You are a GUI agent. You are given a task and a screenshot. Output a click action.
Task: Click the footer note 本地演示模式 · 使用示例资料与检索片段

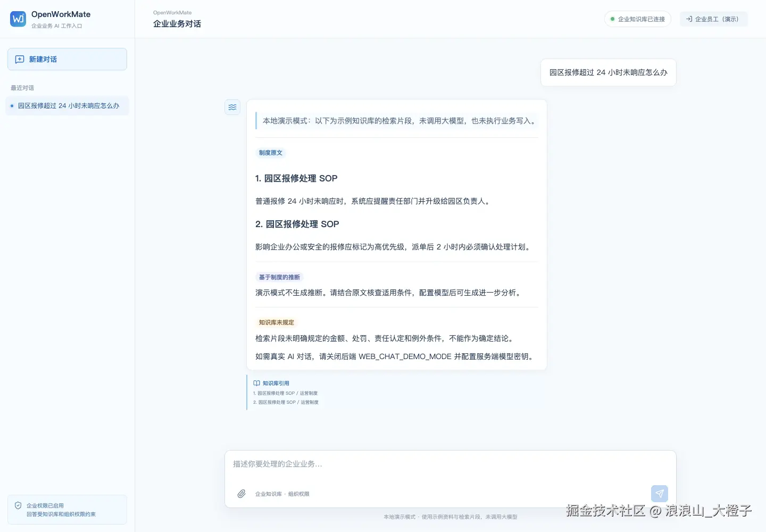click(x=451, y=517)
